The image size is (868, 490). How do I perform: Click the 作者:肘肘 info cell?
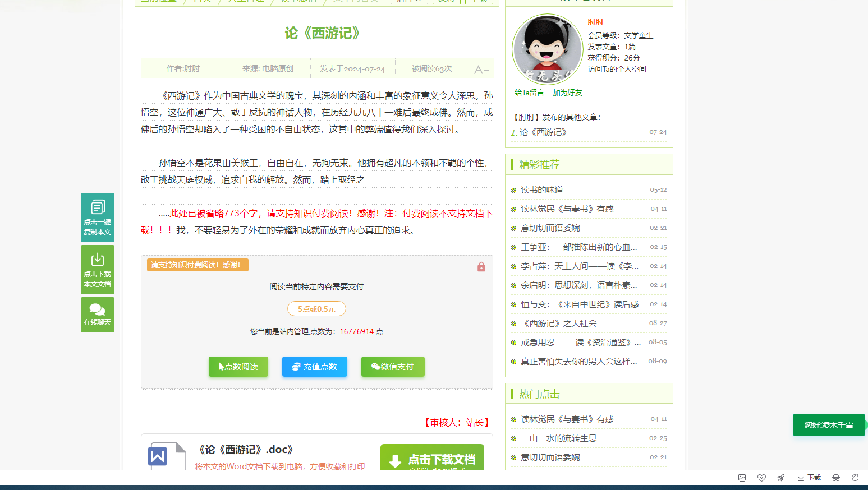[183, 68]
